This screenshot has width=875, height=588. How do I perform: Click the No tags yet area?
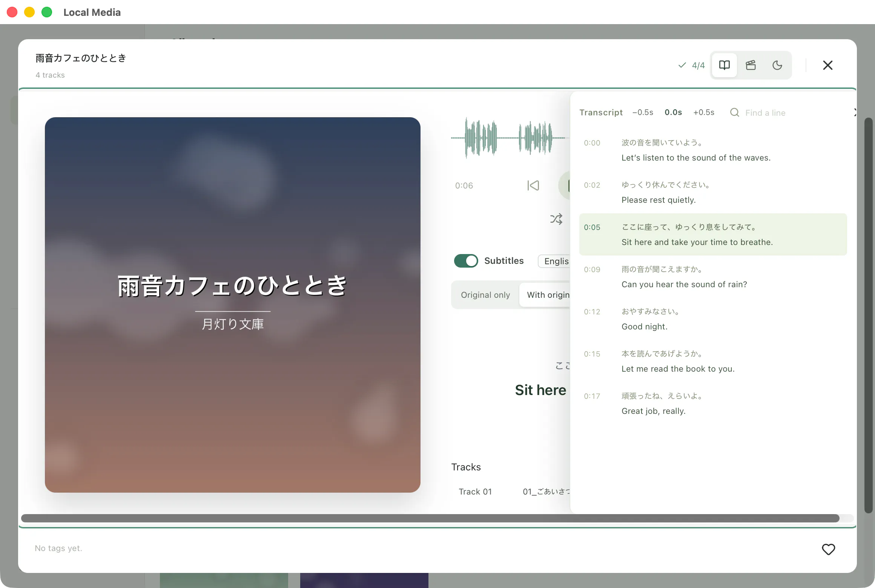pyautogui.click(x=58, y=548)
